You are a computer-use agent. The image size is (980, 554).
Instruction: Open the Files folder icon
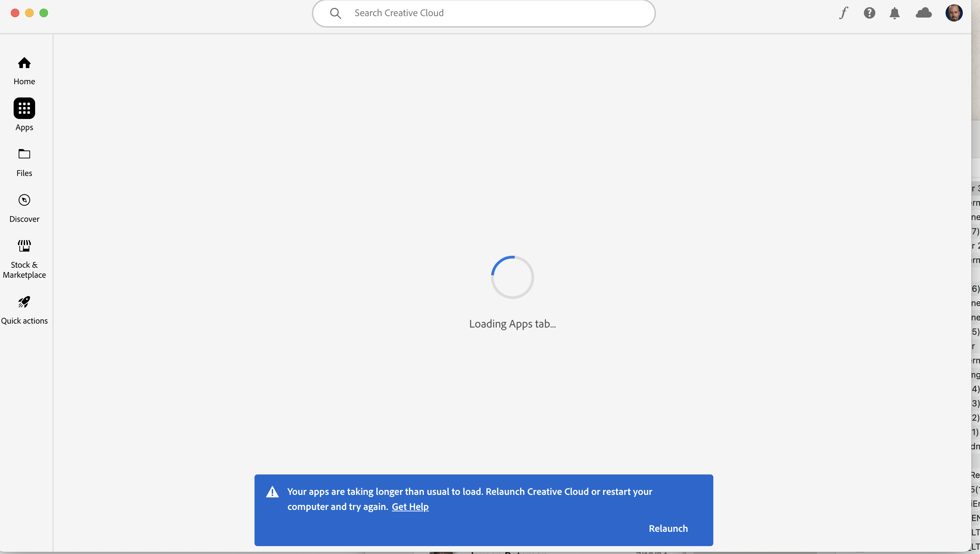(24, 154)
